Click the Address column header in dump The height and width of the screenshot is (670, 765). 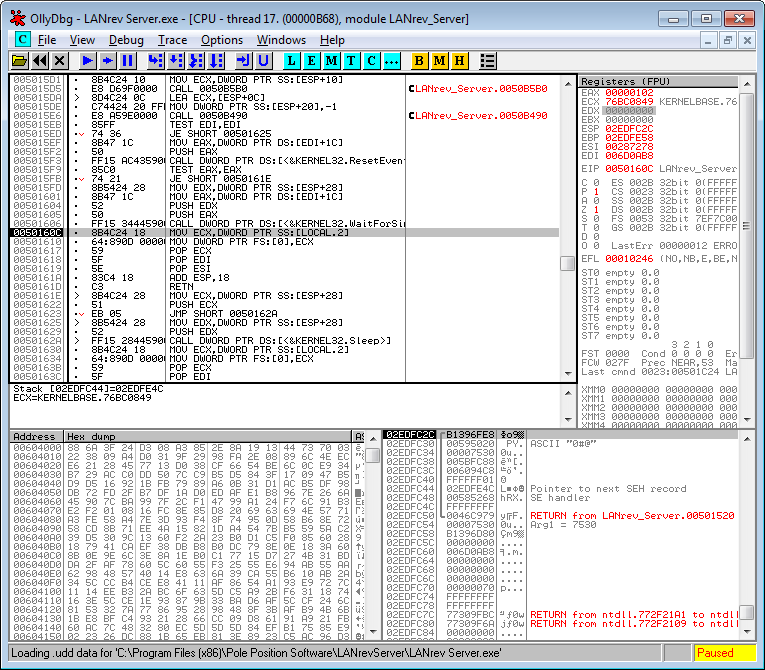click(x=36, y=437)
